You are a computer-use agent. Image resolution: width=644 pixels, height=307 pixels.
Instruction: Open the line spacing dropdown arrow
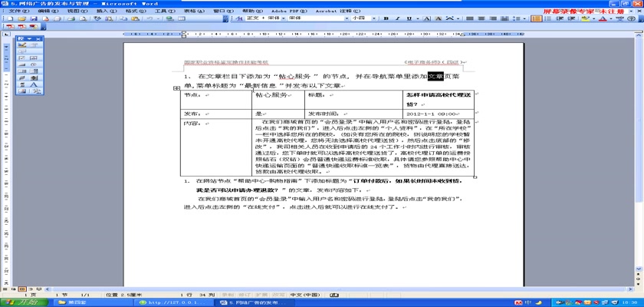[x=524, y=18]
